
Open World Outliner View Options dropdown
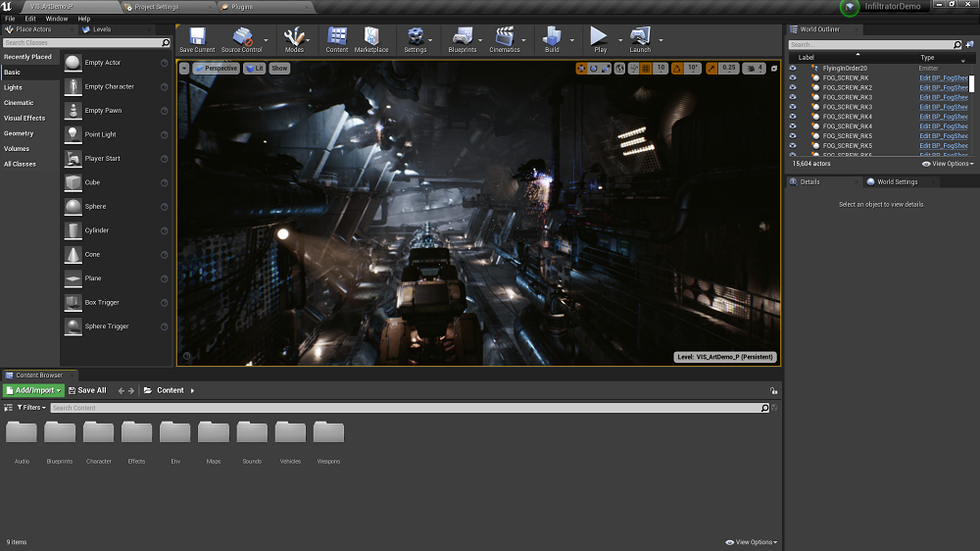coord(948,163)
